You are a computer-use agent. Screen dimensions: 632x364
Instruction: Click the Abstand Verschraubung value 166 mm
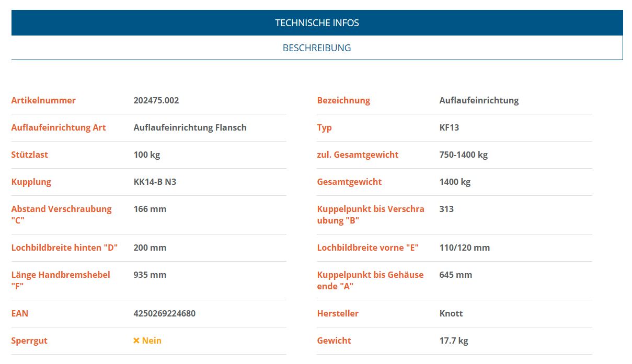150,209
